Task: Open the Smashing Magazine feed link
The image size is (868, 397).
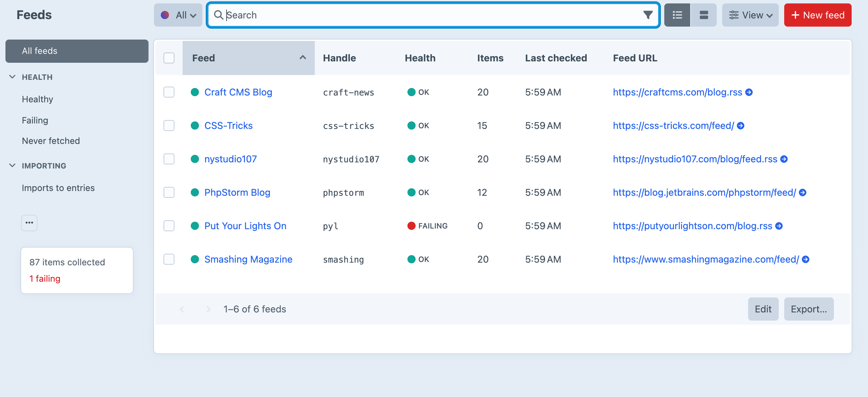Action: click(248, 259)
